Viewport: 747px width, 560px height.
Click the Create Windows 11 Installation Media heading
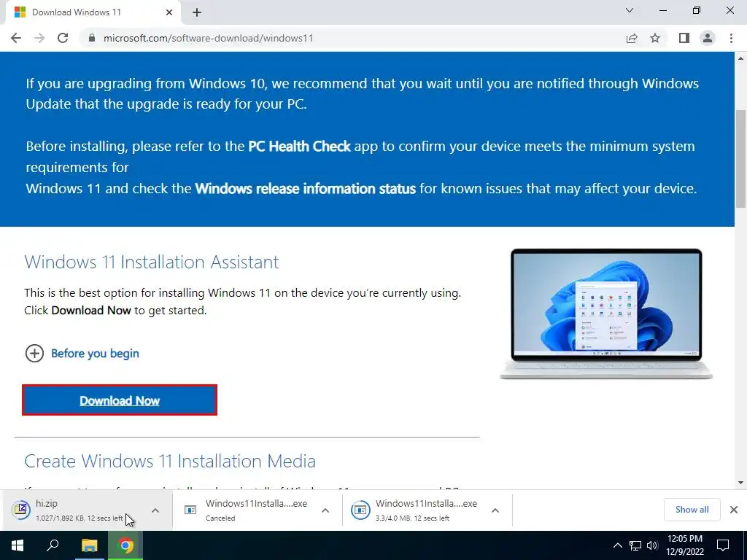point(170,461)
